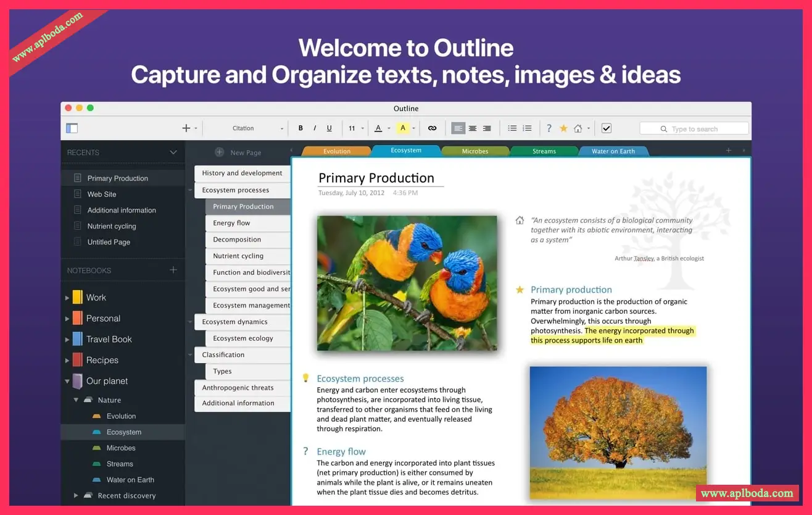Open the dropdown arrow next to add button

click(196, 128)
